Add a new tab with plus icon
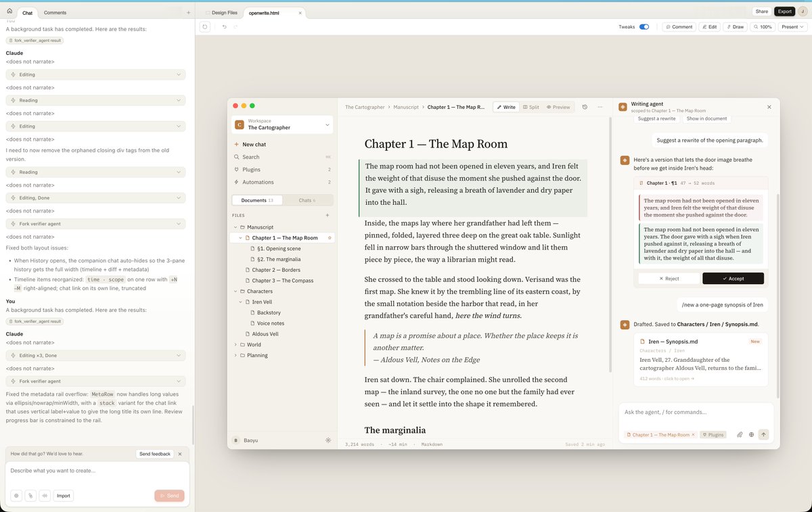This screenshot has height=512, width=812. pyautogui.click(x=188, y=13)
